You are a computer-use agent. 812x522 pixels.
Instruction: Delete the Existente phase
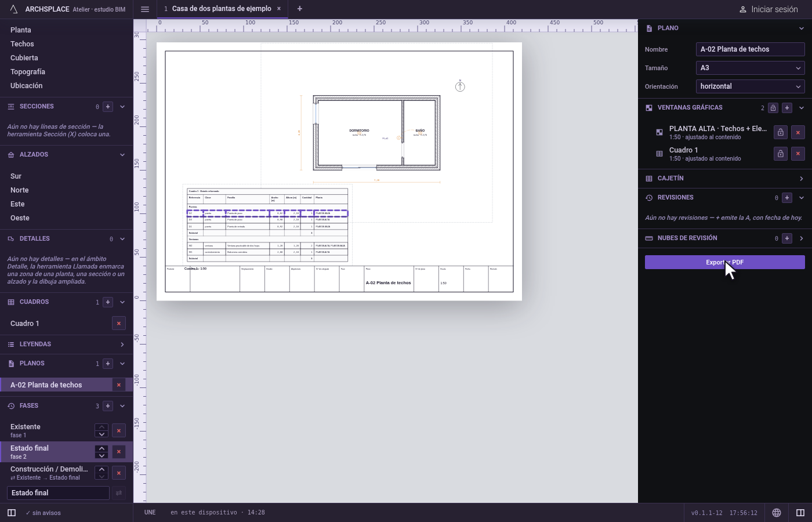(119, 430)
